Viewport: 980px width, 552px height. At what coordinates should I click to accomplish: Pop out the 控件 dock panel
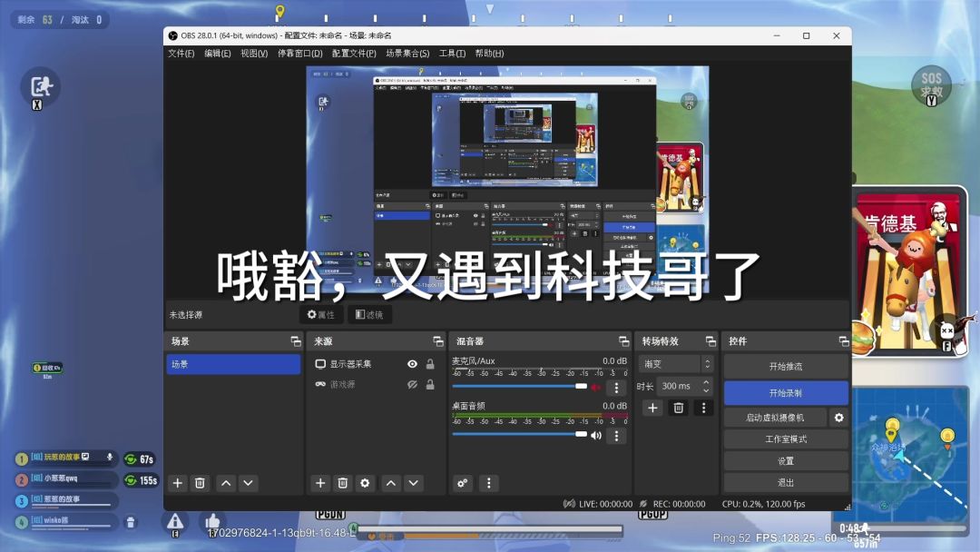coord(844,340)
